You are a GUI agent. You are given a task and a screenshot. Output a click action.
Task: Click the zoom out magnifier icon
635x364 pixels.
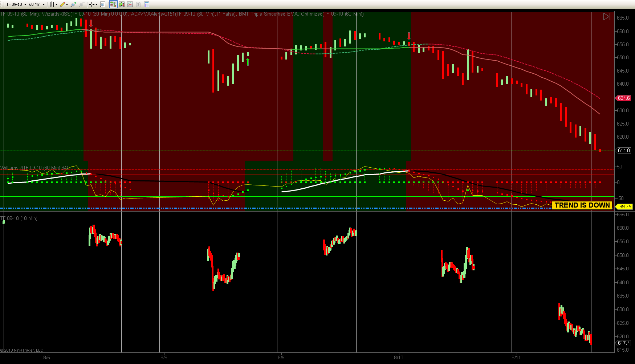click(x=82, y=4)
